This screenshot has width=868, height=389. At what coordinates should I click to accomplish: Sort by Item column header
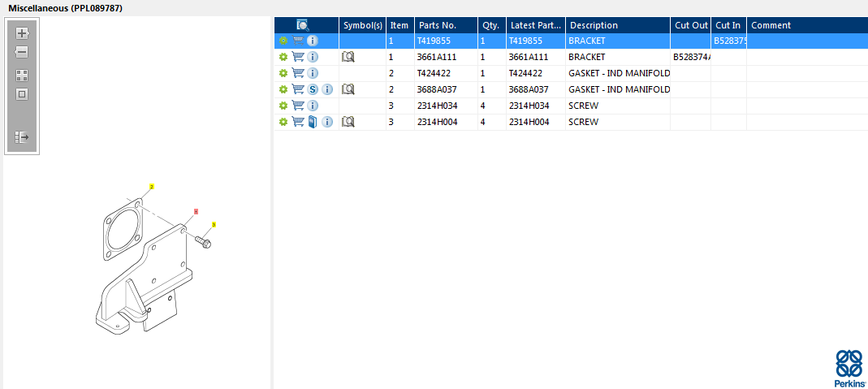pos(400,25)
